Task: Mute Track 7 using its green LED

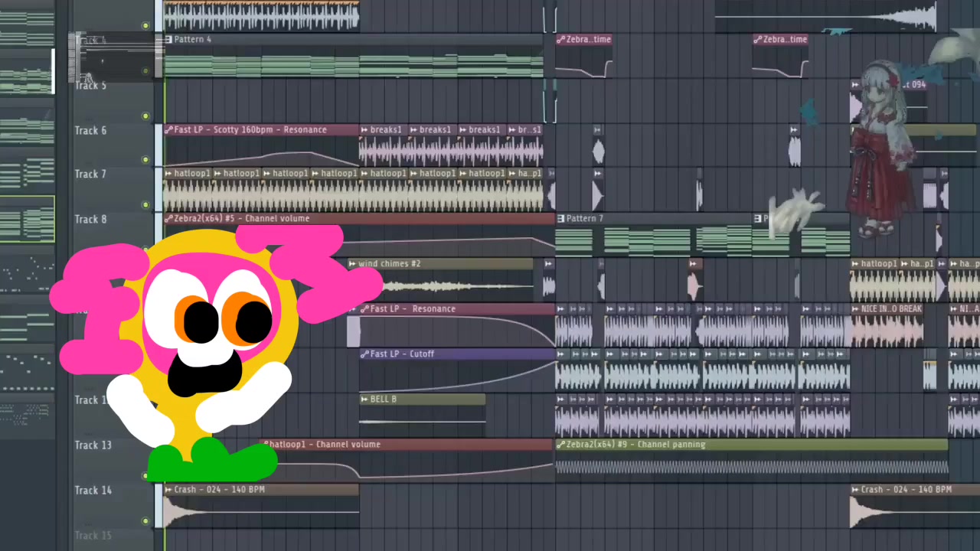Action: pyautogui.click(x=145, y=204)
